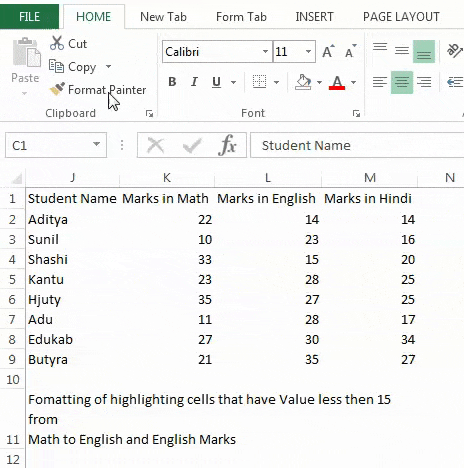Toggle center text alignment

[402, 82]
